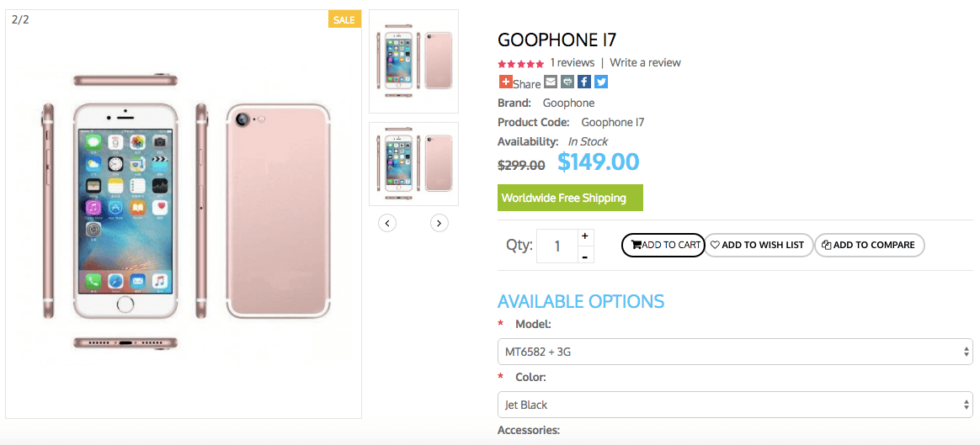This screenshot has width=980, height=445.
Task: Open the 1 reviews link
Action: pyautogui.click(x=573, y=63)
